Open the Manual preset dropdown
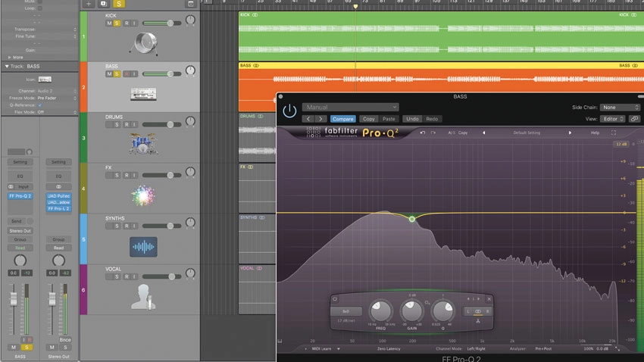 [350, 107]
